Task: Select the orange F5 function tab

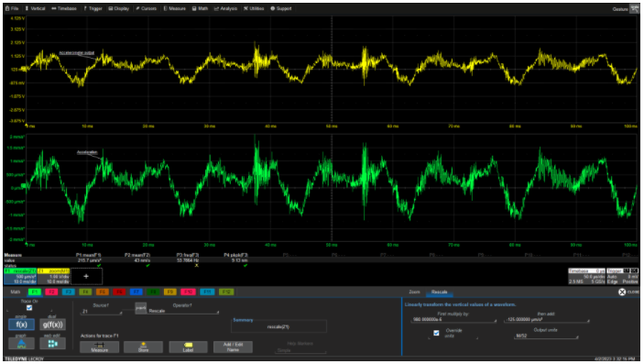Action: click(x=103, y=292)
